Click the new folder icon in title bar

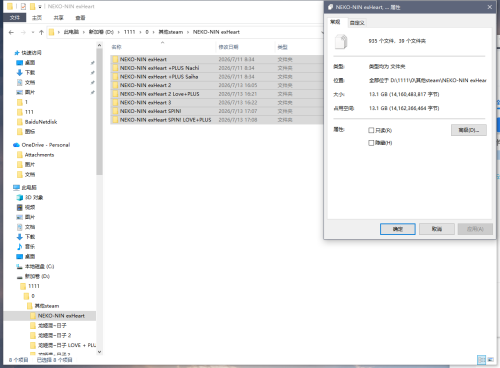(32, 6)
